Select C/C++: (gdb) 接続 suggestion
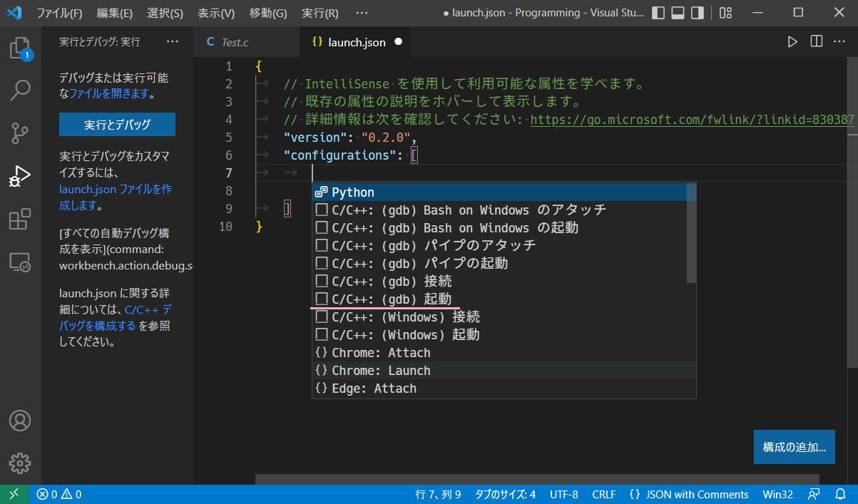 coord(499,282)
